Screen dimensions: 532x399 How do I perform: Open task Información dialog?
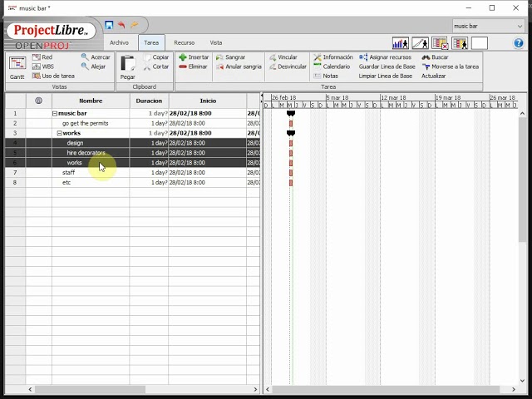(x=333, y=57)
